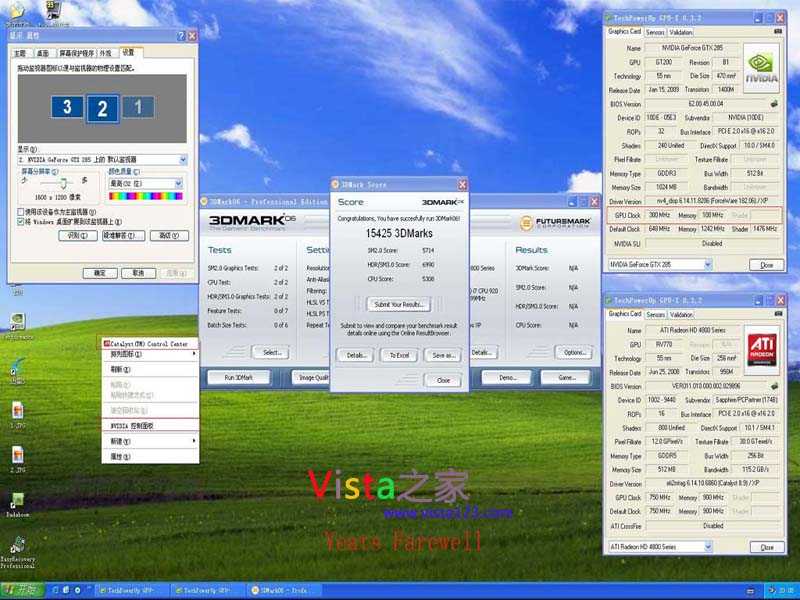Click the Futuremark logo in 3DMark06
The height and width of the screenshot is (600, 800).
555,222
